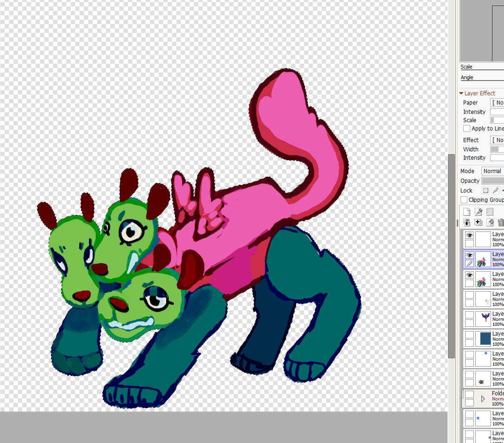Image resolution: width=504 pixels, height=443 pixels.
Task: Delete the layer using the trash icon
Action: (x=501, y=223)
